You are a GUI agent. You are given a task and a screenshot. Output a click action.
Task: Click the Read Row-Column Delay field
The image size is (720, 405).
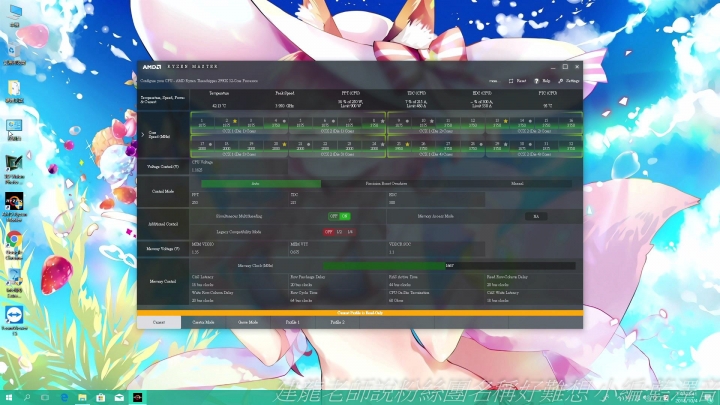(x=534, y=285)
